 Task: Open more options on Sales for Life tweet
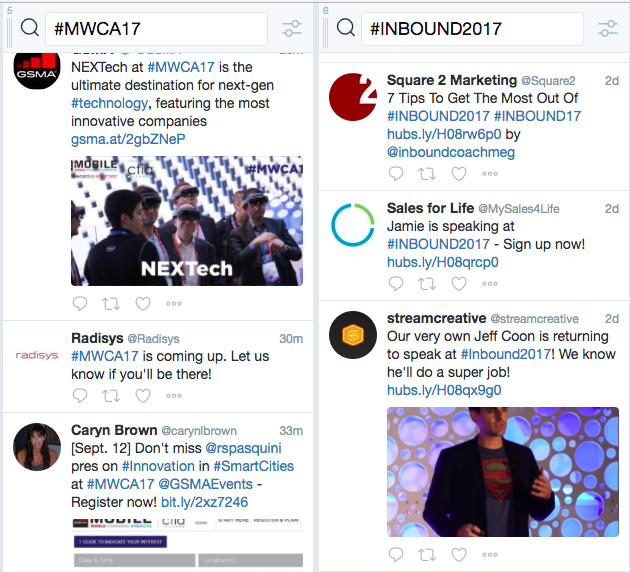click(x=490, y=284)
